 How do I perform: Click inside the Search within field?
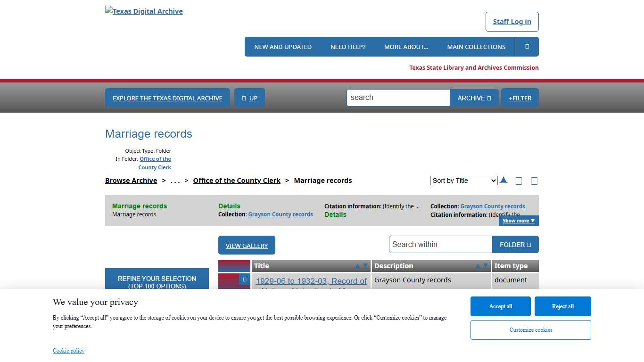click(x=440, y=244)
